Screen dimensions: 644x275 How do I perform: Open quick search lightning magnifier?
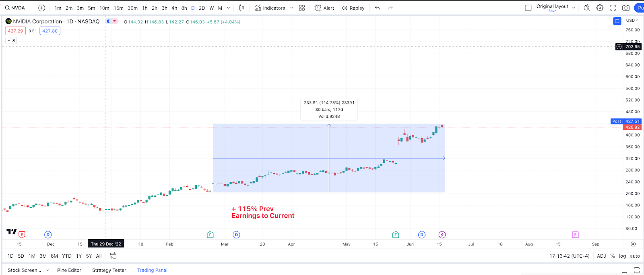coord(587,8)
